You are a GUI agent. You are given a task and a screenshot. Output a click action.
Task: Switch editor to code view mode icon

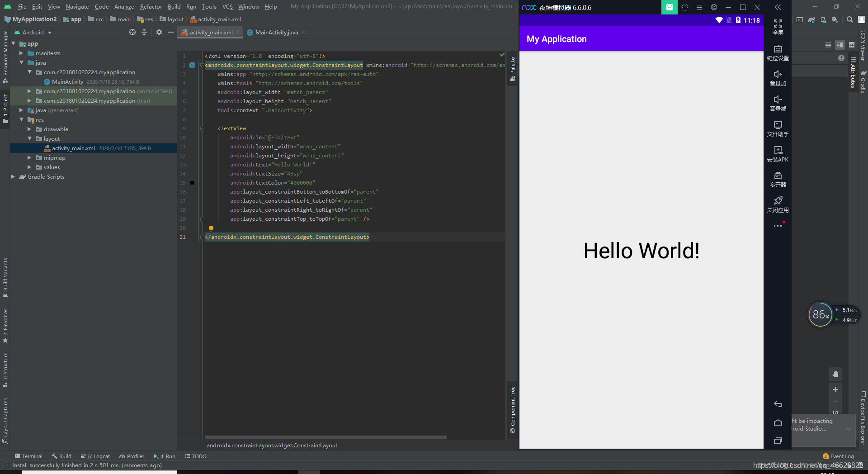click(x=828, y=45)
